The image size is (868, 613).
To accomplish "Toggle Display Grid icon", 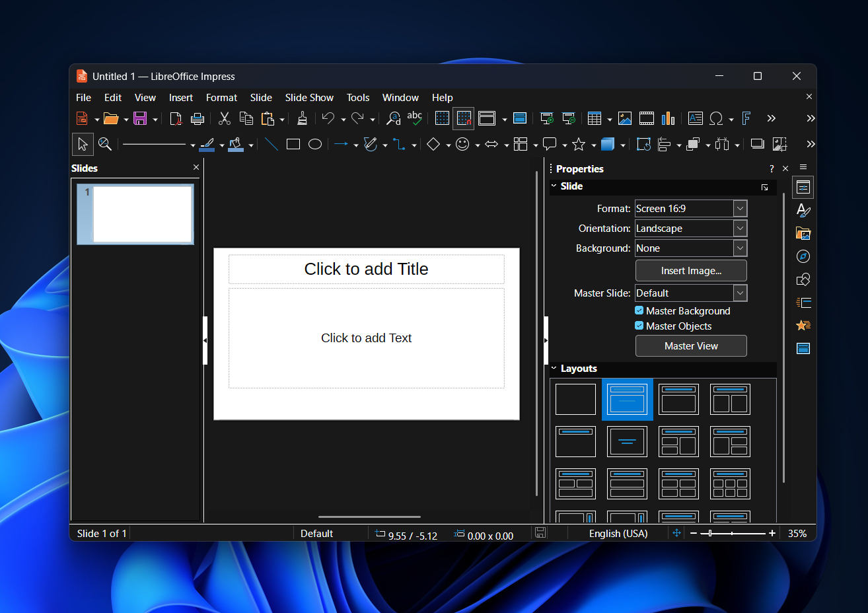I will pyautogui.click(x=442, y=118).
